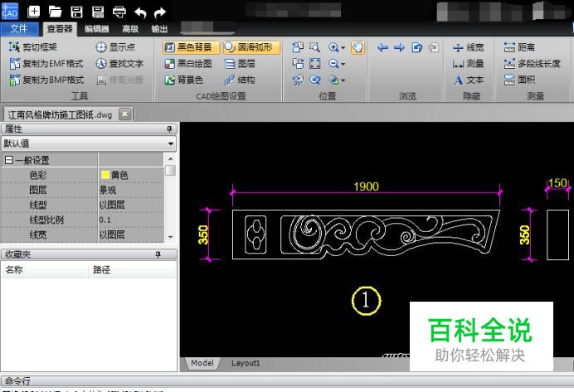Toggle the 黑色背景 black background option

tap(188, 47)
